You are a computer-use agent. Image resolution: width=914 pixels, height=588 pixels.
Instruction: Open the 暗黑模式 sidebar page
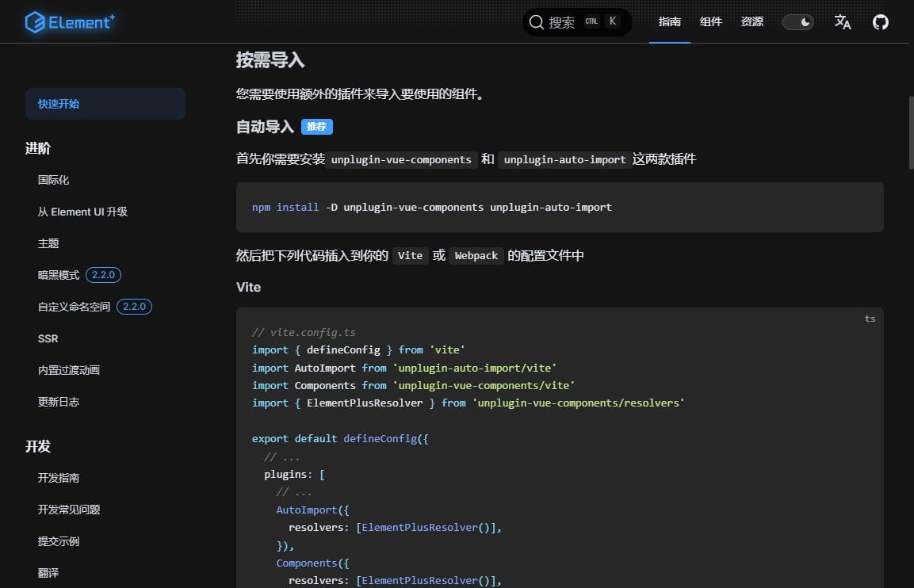pos(59,275)
